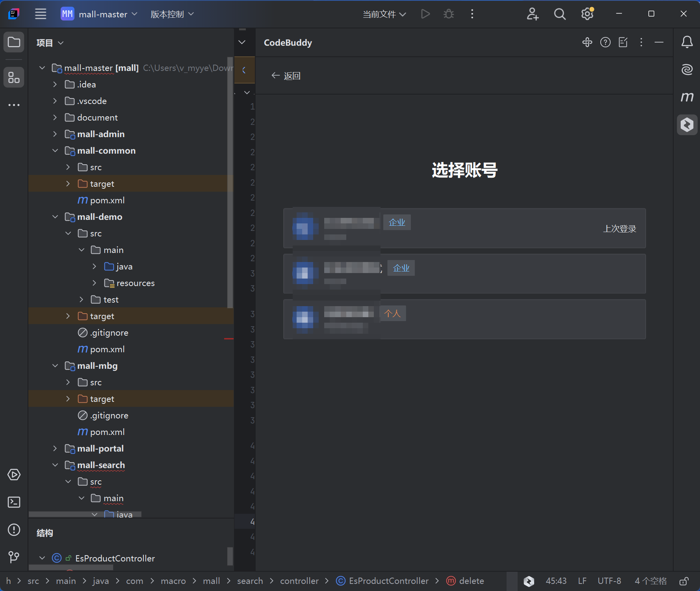The image size is (700, 591).
Task: Open the 当前文件 run configuration dropdown
Action: coord(384,14)
